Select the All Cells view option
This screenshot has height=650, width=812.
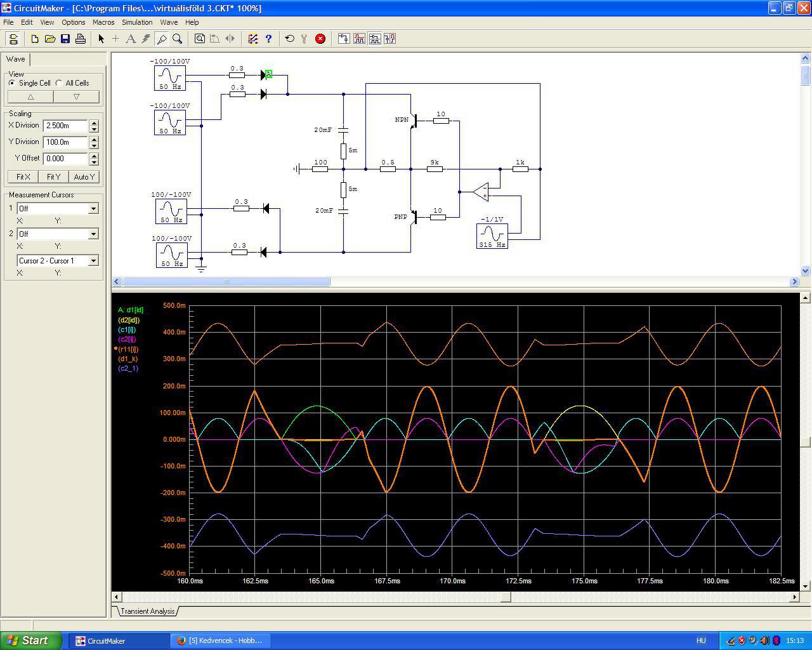point(59,83)
